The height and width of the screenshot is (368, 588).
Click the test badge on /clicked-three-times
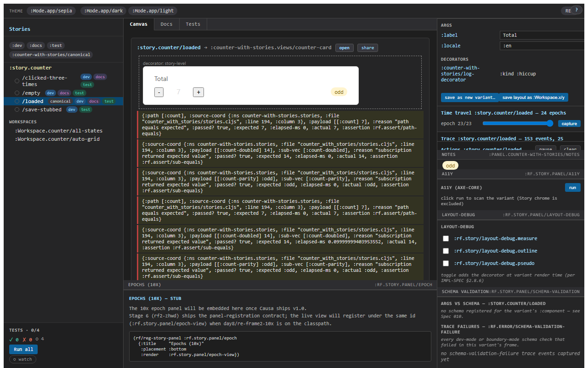pos(87,85)
